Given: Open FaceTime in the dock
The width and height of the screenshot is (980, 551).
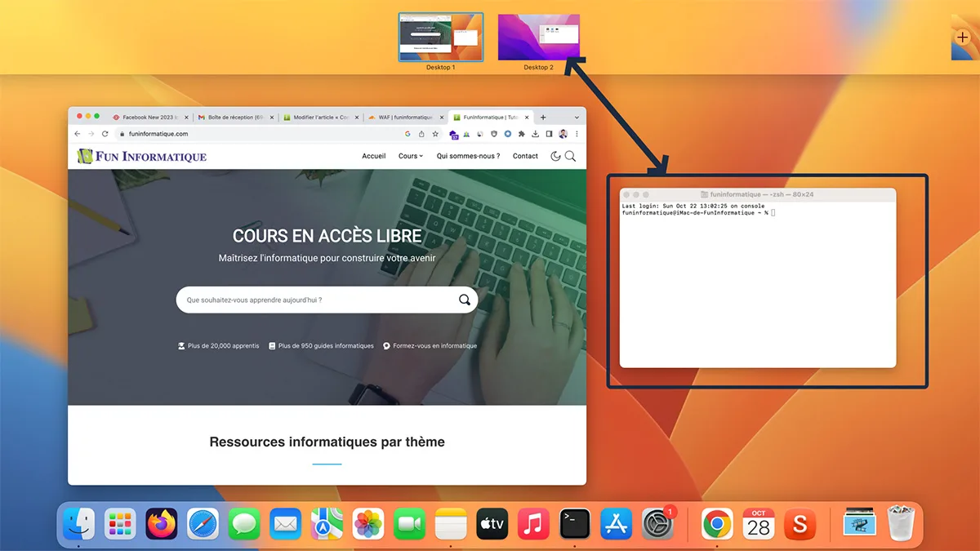Looking at the screenshot, I should coord(409,524).
